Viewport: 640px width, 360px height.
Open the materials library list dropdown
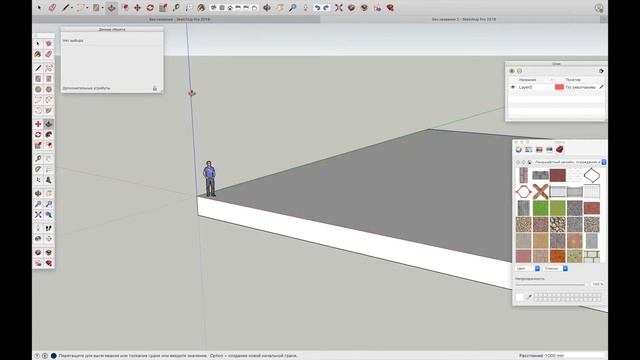point(569,162)
